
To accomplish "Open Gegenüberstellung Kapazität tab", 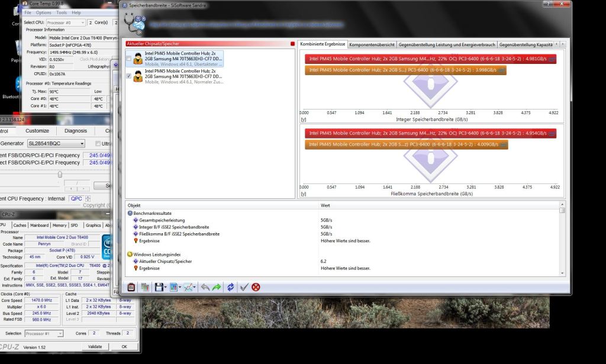I will coord(526,44).
